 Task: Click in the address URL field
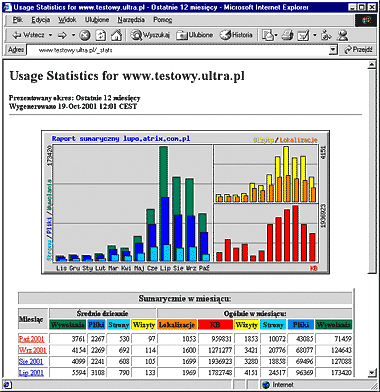(x=178, y=50)
